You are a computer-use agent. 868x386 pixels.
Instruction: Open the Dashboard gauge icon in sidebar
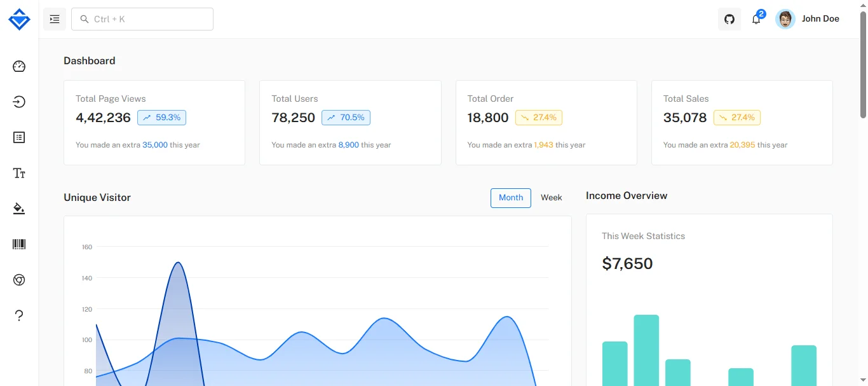(19, 66)
